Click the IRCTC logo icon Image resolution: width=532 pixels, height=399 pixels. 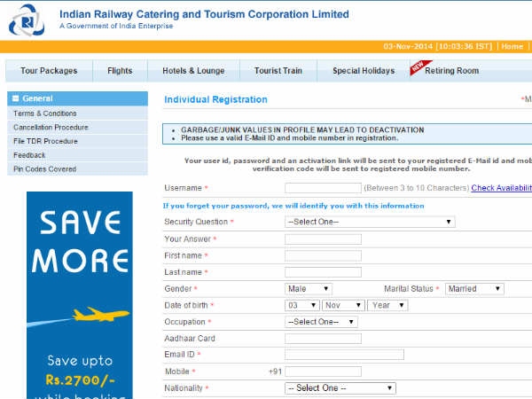pos(28,20)
